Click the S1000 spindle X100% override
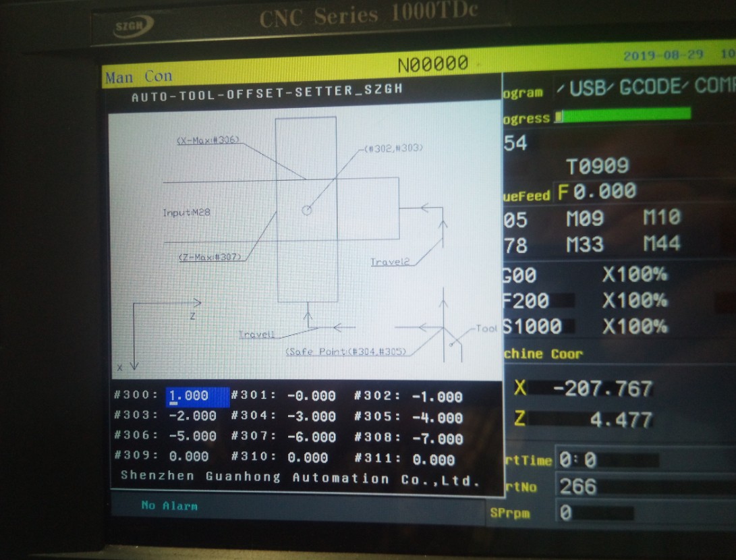This screenshot has width=736, height=560. pos(635,327)
